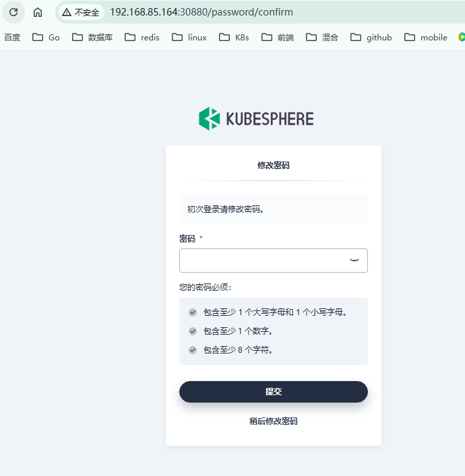Open the 不安全 site security warning
This screenshot has width=465, height=476.
[x=81, y=12]
